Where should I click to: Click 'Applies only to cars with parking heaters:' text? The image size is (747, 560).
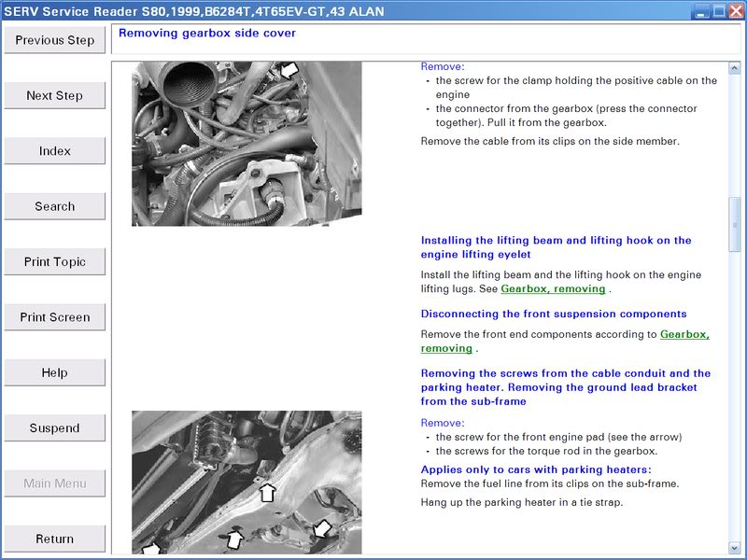[x=536, y=470]
